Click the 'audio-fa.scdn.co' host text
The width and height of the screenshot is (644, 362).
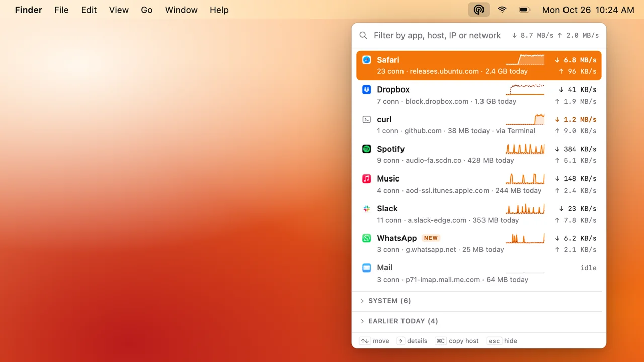click(433, 160)
